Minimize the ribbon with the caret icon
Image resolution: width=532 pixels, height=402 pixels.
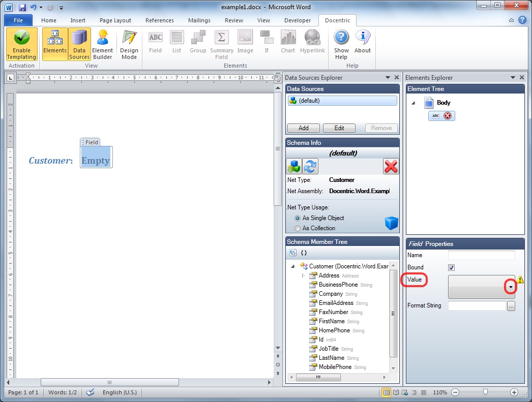[511, 20]
